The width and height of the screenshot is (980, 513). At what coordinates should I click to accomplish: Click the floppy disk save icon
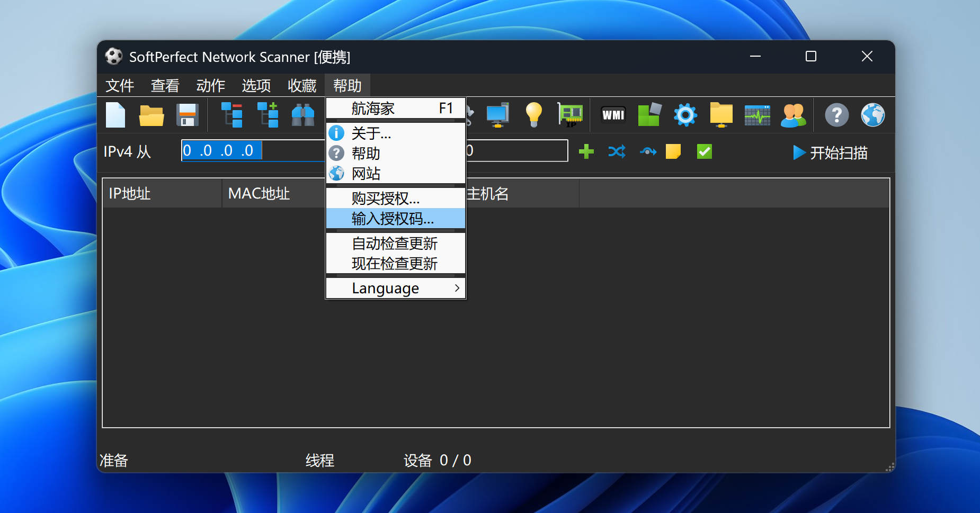pos(187,115)
